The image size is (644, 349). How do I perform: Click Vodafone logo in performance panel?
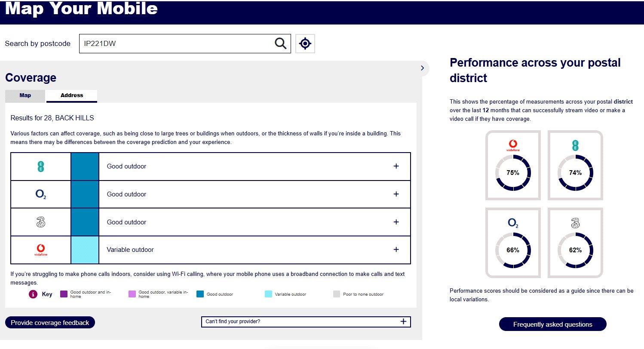513,146
